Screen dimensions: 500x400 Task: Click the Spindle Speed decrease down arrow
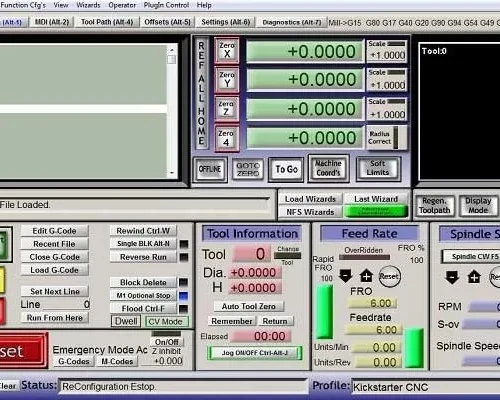(452, 277)
